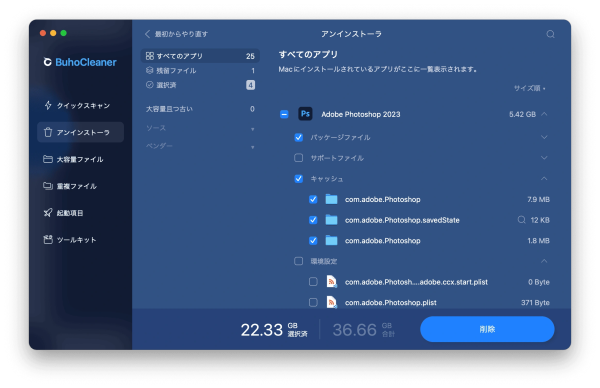The image size is (600, 388).
Task: Click 36.66 GB total size
Action: [364, 330]
